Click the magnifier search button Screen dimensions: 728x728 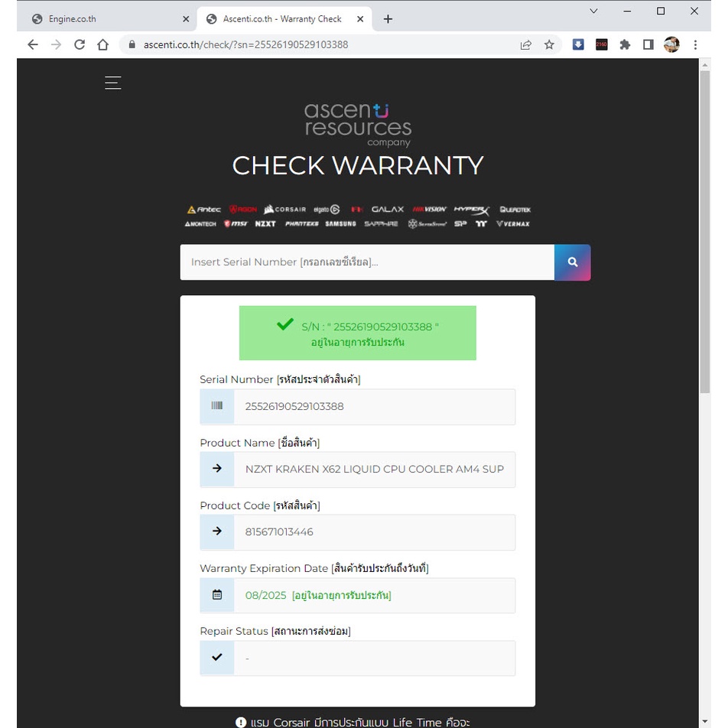pyautogui.click(x=572, y=262)
